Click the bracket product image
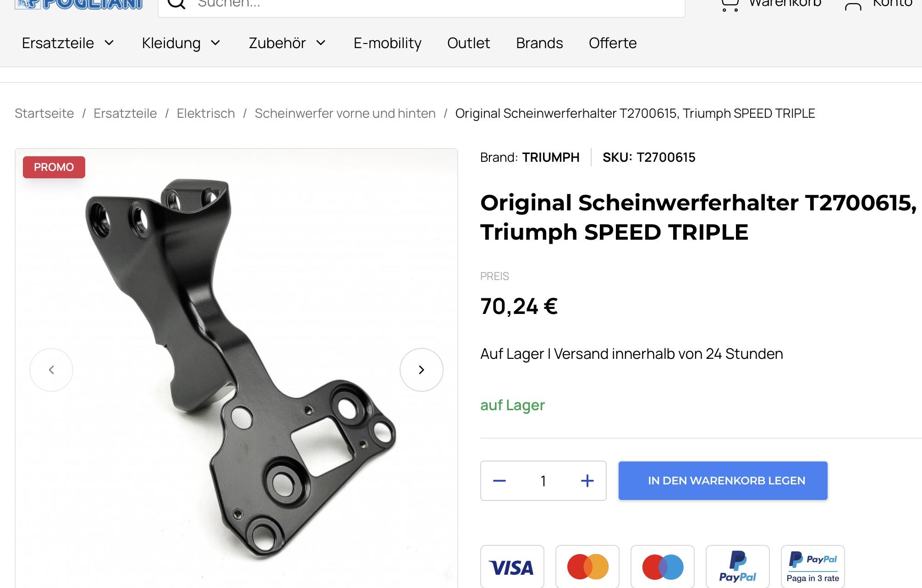This screenshot has width=922, height=588. tap(236, 368)
